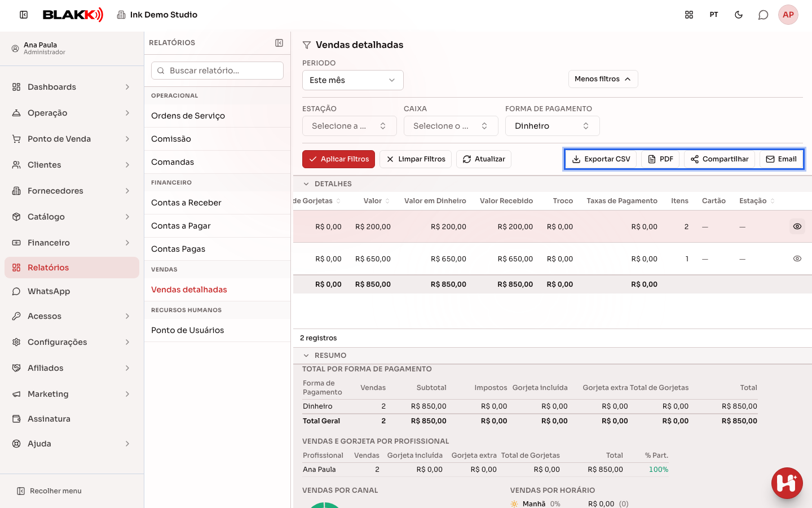This screenshot has height=508, width=812.
Task: Open the red floating assistant chat button
Action: [x=787, y=483]
